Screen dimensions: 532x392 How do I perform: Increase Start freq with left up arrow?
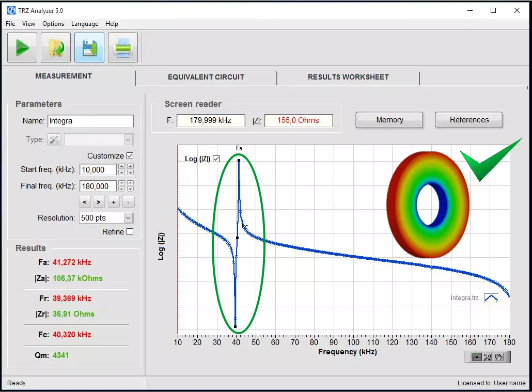click(x=121, y=167)
